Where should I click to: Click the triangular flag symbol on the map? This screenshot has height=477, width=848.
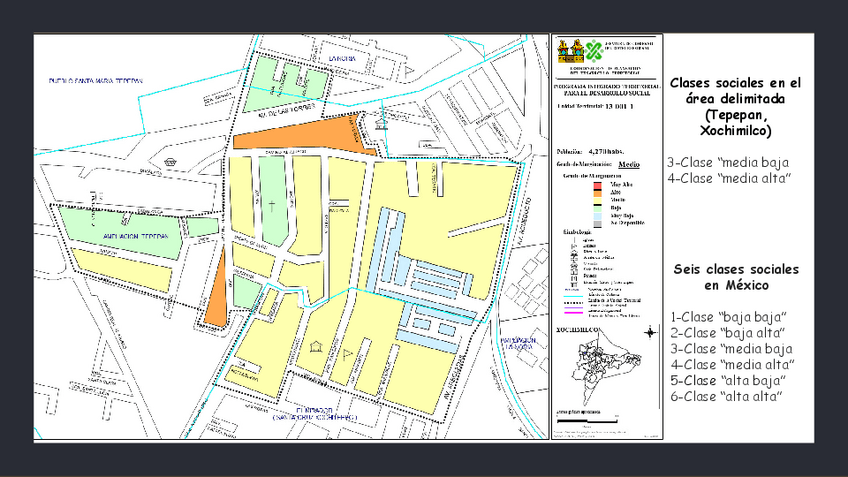point(347,354)
